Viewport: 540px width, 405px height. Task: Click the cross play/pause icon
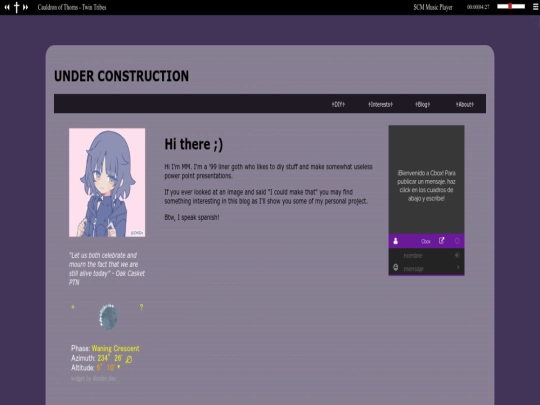16,7
